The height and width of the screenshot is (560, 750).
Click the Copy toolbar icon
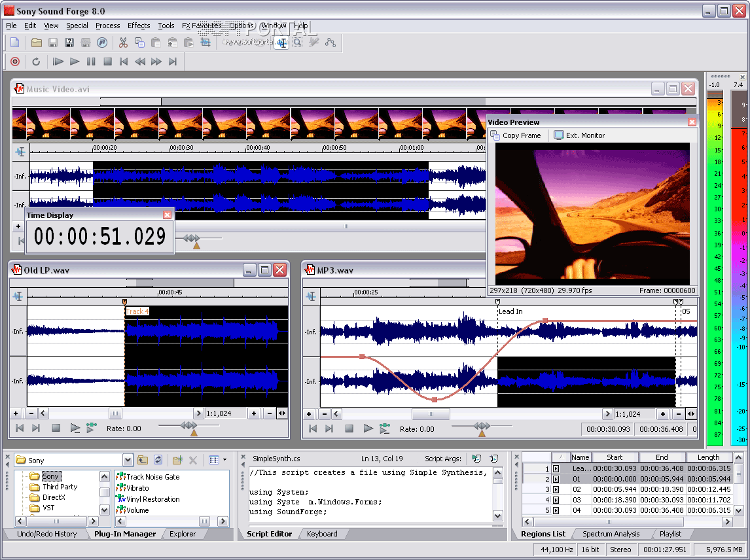pos(139,42)
